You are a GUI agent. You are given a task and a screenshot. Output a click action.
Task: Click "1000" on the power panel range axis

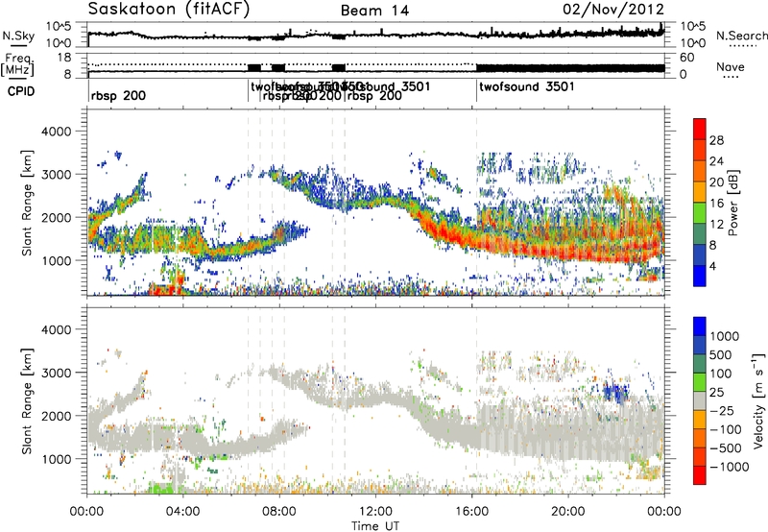(56, 260)
